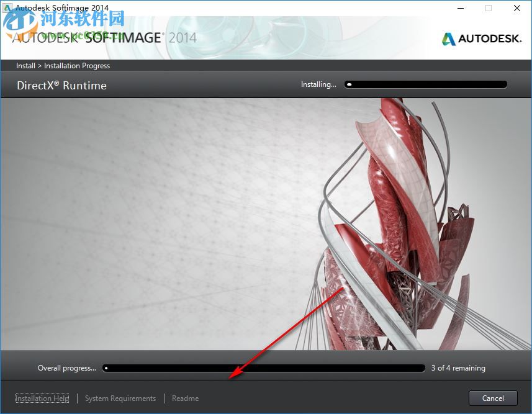Minimize the installer window
The height and width of the screenshot is (414, 532).
click(460, 8)
